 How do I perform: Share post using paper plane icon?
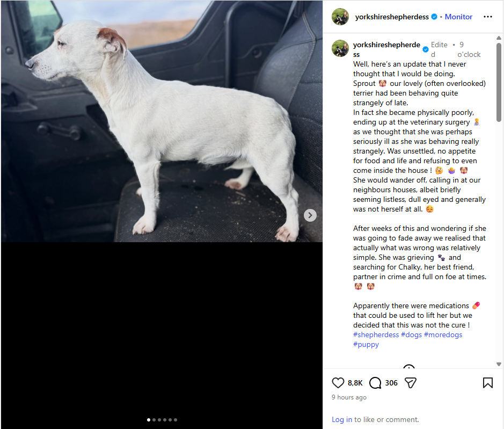[411, 383]
